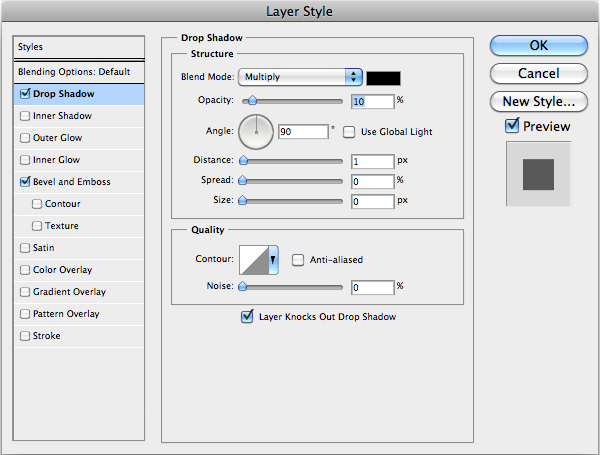The width and height of the screenshot is (600, 455).
Task: Click the Opacity slider handle
Action: coord(252,101)
